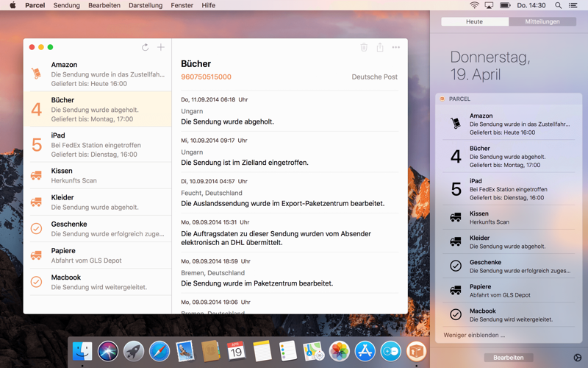This screenshot has width=588, height=368.
Task: Click widget checkmark icon next to Macbook
Action: [456, 314]
